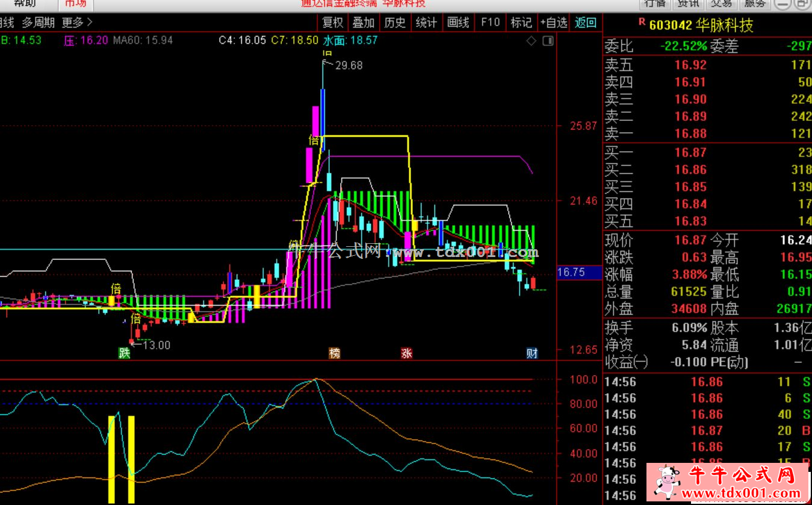Screen dimensions: 812x505
Task: Click the 涨幅 value 3.88%
Action: 690,275
